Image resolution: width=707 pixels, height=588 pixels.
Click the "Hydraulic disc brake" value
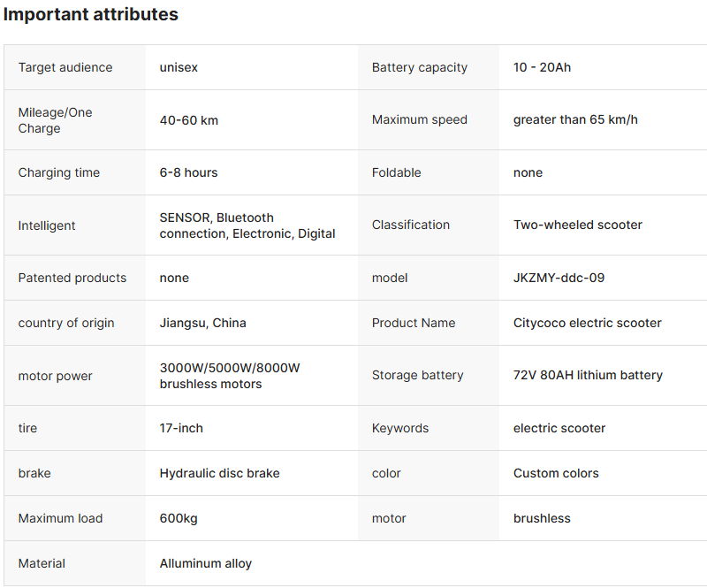(219, 473)
